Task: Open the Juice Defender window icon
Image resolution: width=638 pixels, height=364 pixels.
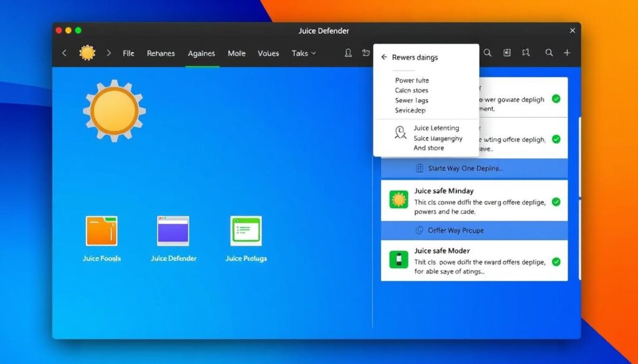Action: [173, 231]
